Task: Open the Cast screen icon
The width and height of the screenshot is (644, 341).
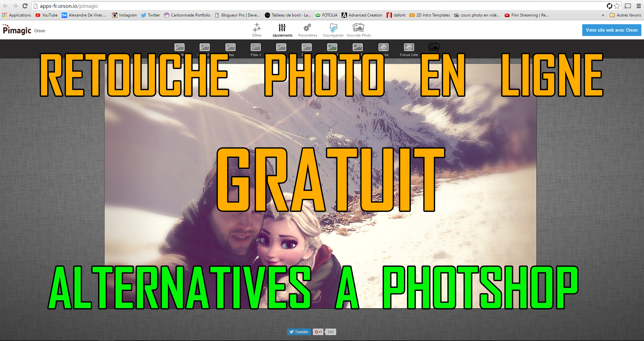Action: coord(628,6)
